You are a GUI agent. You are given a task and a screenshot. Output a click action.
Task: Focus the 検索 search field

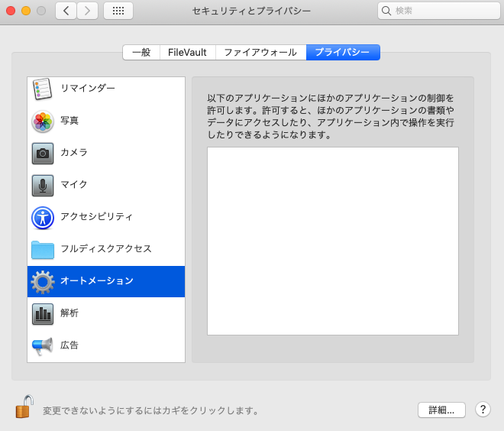tap(439, 11)
